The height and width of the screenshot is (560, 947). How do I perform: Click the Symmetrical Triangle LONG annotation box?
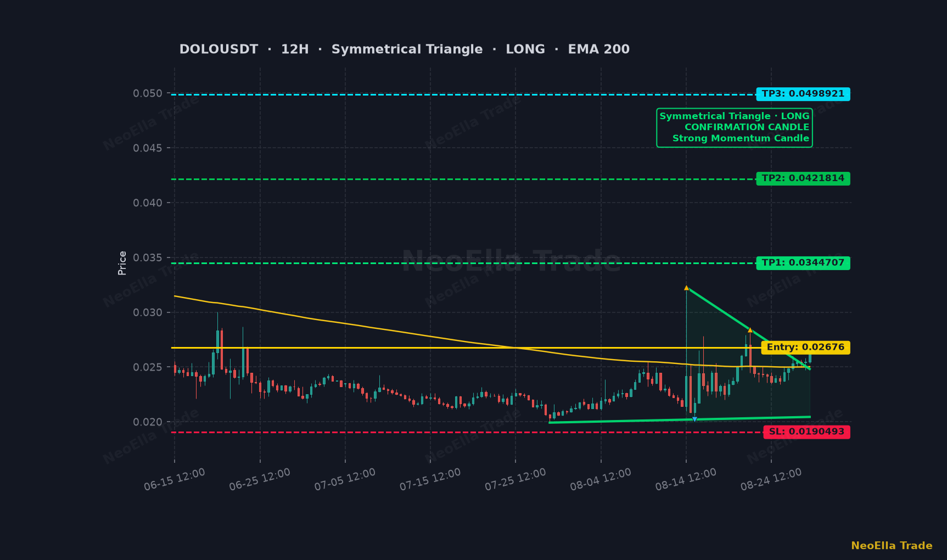click(734, 127)
